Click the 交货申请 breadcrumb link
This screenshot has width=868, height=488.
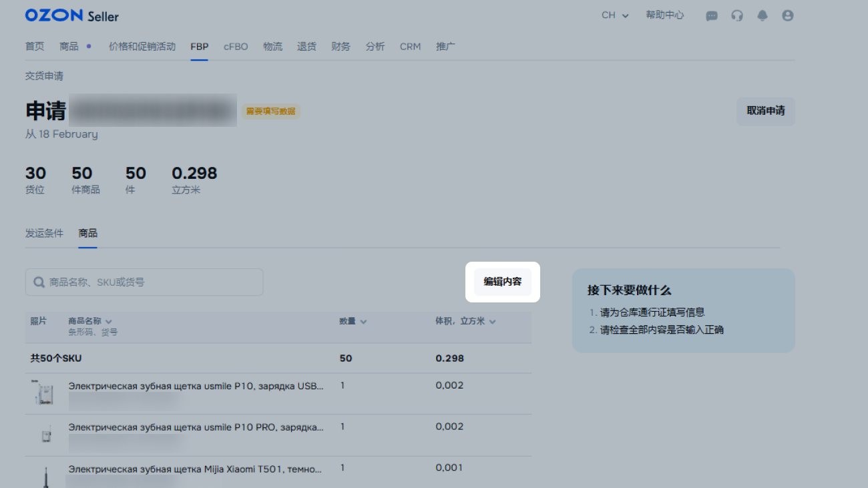(x=44, y=76)
